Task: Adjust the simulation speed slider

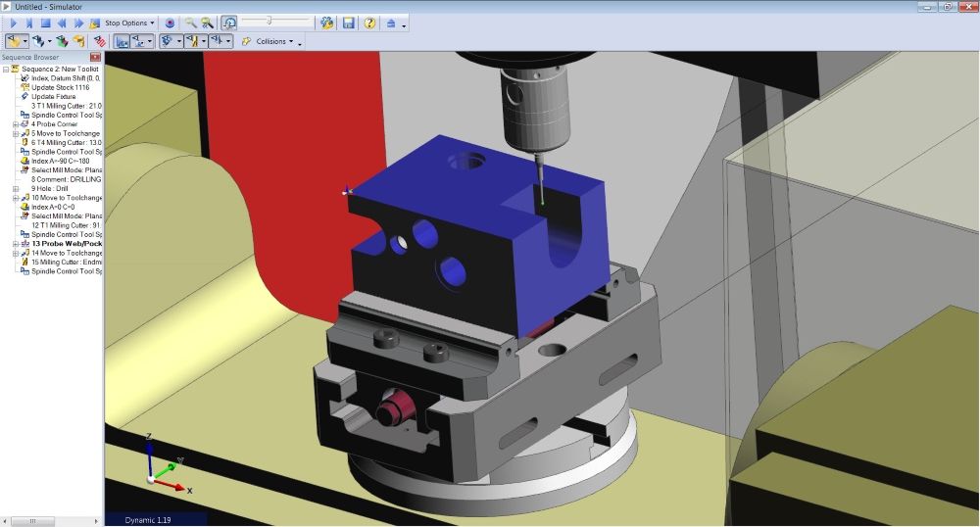Action: pos(270,21)
